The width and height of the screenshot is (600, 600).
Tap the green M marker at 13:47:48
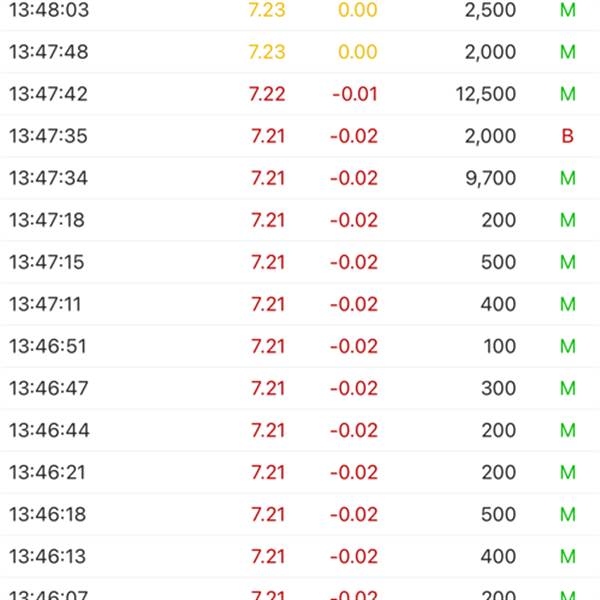point(568,52)
